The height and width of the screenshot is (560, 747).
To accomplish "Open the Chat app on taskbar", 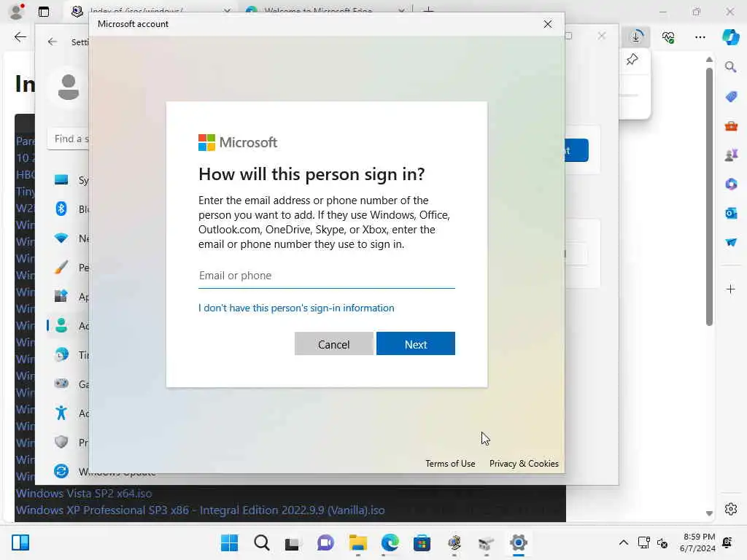I will [x=325, y=542].
